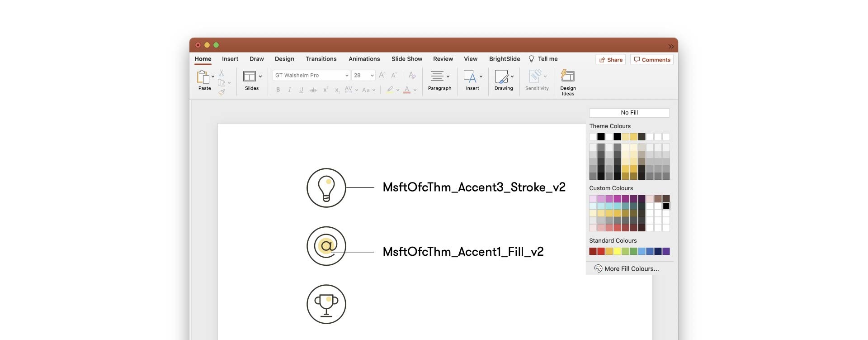
Task: Toggle Bold formatting
Action: pos(278,90)
